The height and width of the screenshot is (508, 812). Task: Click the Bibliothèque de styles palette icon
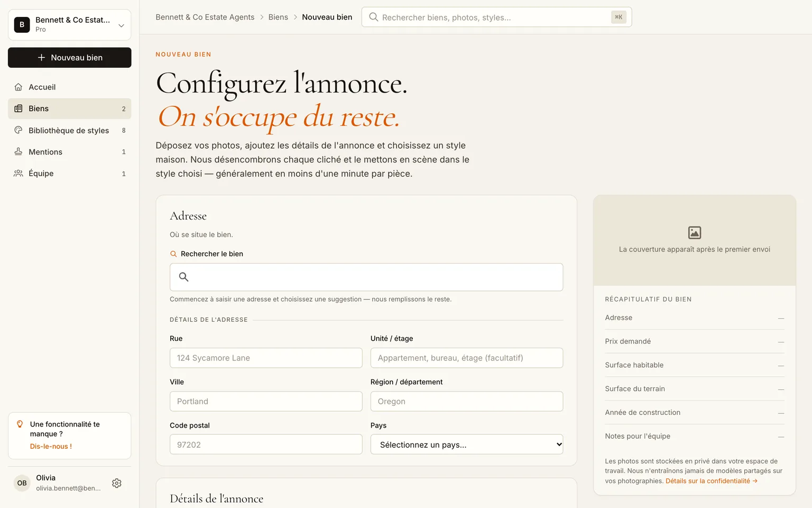pos(19,130)
